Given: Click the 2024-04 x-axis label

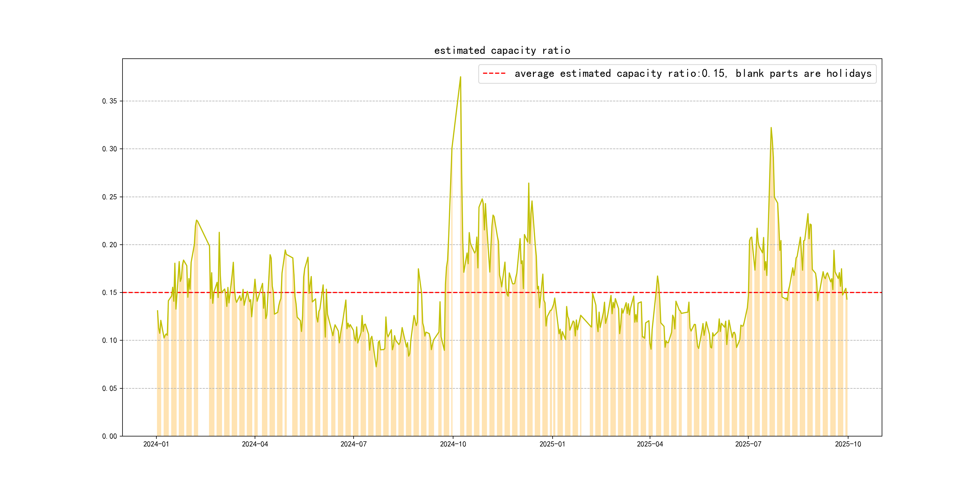Looking at the screenshot, I should click(x=254, y=444).
